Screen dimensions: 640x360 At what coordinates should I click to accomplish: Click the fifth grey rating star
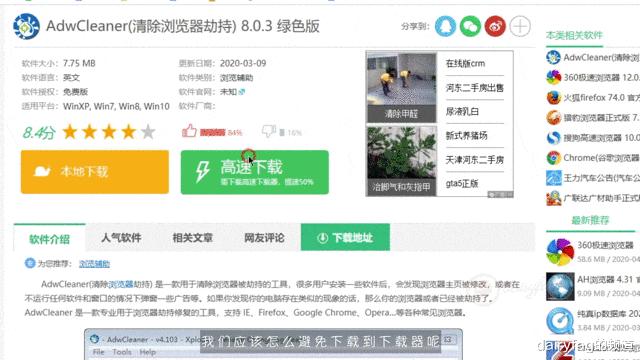pyautogui.click(x=148, y=132)
